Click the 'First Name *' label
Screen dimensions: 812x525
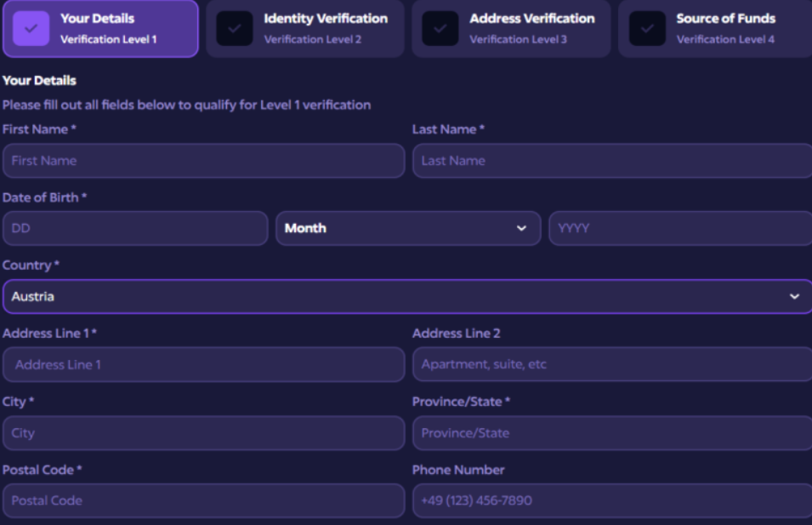(x=39, y=129)
